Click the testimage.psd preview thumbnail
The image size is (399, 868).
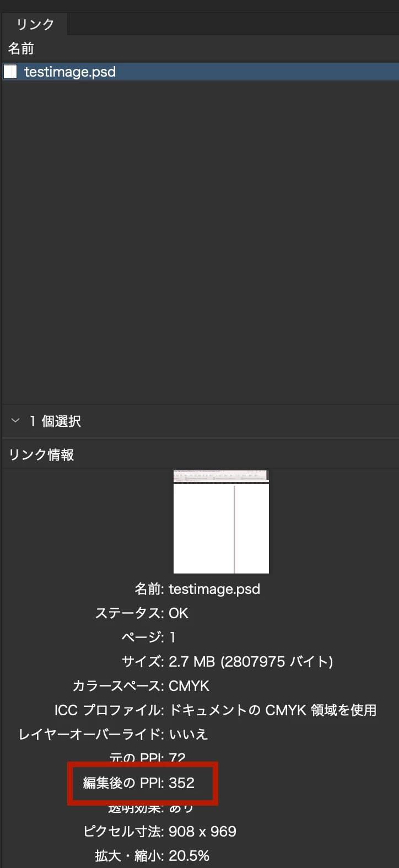(221, 522)
